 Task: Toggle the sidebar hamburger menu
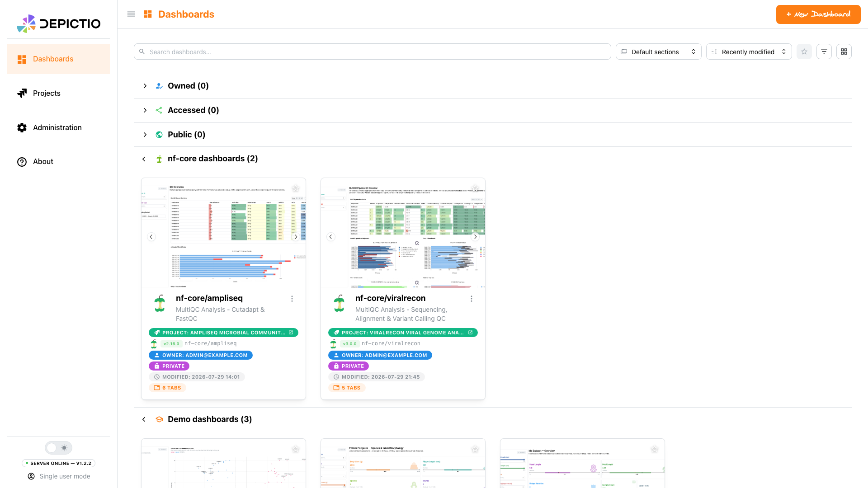pyautogui.click(x=131, y=14)
